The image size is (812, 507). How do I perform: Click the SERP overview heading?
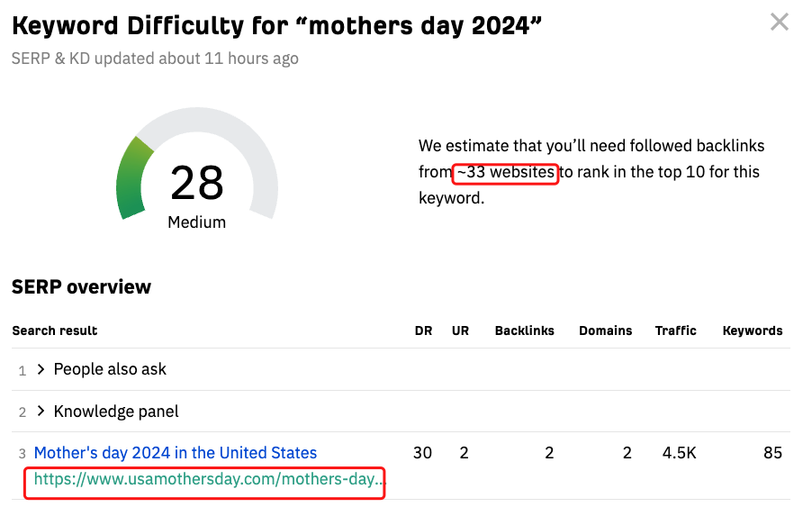pyautogui.click(x=81, y=287)
